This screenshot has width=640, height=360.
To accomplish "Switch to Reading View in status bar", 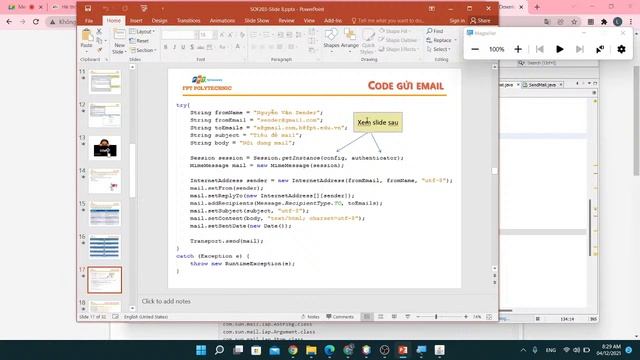I will (394, 317).
